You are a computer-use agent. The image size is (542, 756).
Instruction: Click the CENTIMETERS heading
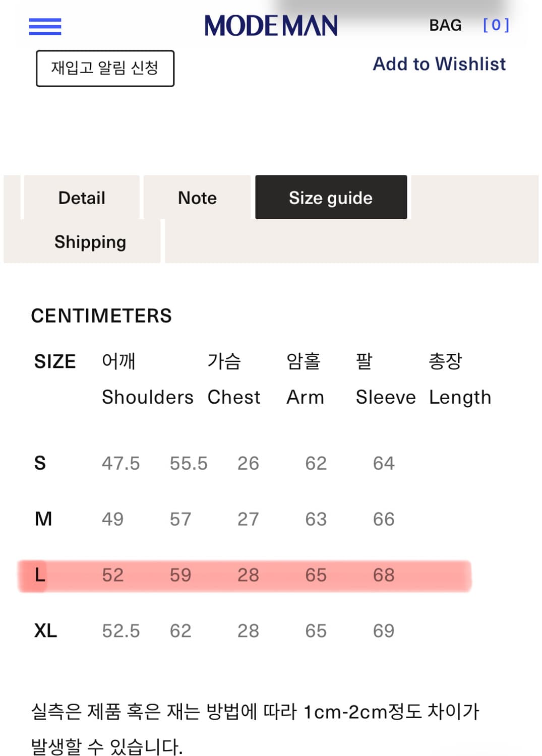101,316
